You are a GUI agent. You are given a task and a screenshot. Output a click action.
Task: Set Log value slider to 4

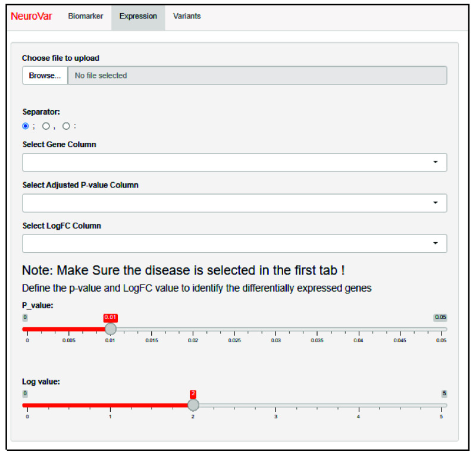point(358,405)
